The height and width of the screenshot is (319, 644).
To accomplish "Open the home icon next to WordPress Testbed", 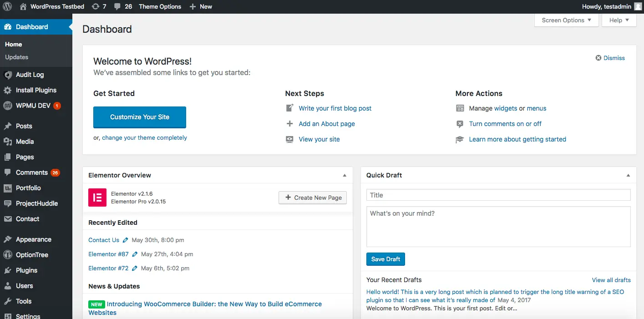I will (23, 6).
